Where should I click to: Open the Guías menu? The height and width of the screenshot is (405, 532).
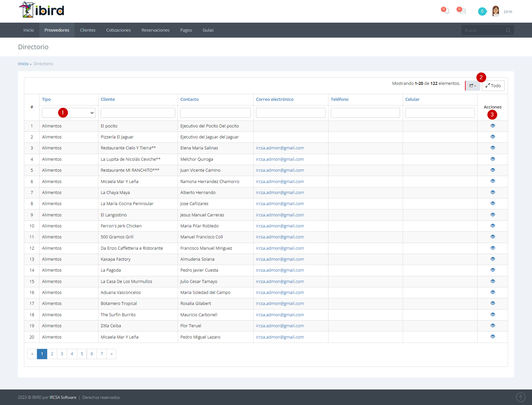208,30
